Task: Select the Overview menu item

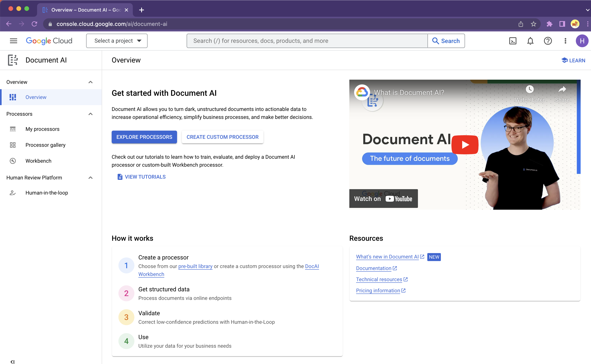Action: [x=35, y=97]
